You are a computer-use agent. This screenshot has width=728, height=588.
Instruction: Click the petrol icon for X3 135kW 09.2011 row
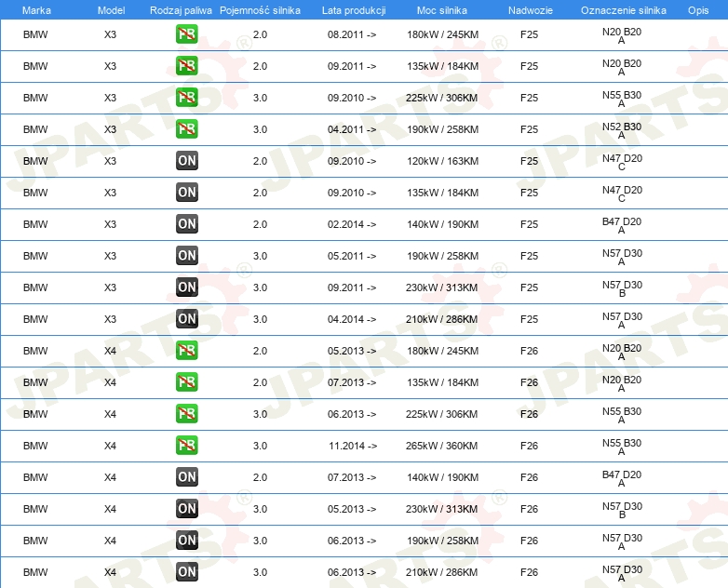pyautogui.click(x=186, y=66)
